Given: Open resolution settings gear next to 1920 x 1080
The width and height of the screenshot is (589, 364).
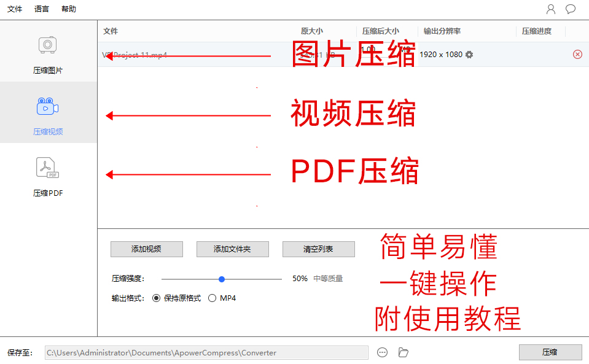Looking at the screenshot, I should pyautogui.click(x=469, y=55).
